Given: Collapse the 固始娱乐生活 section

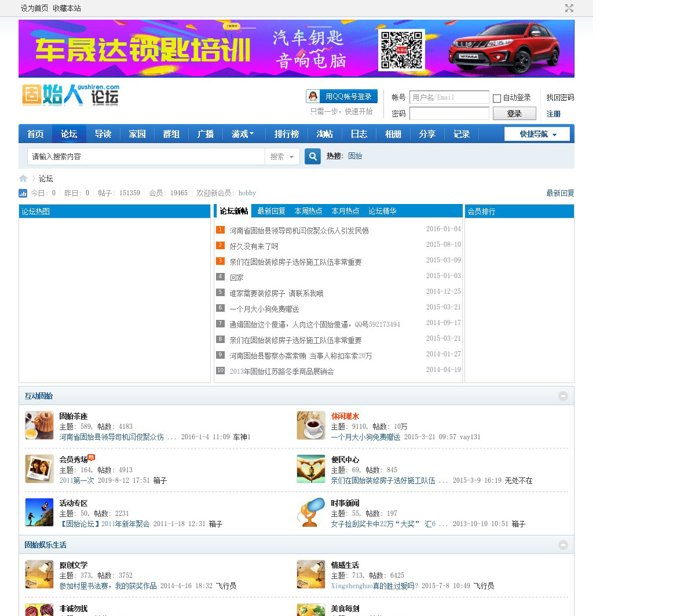Looking at the screenshot, I should 563,545.
